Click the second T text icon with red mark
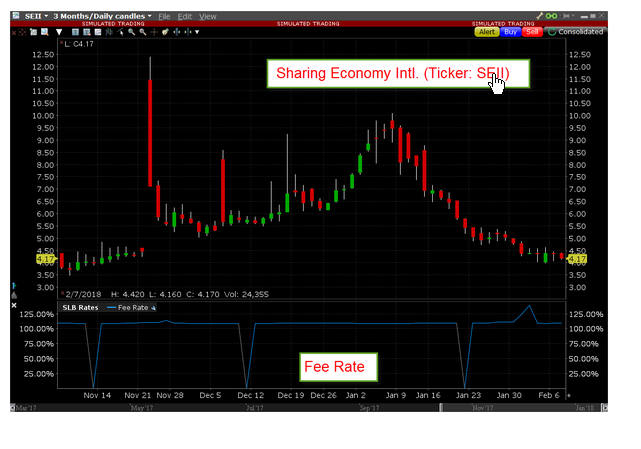 (87, 32)
